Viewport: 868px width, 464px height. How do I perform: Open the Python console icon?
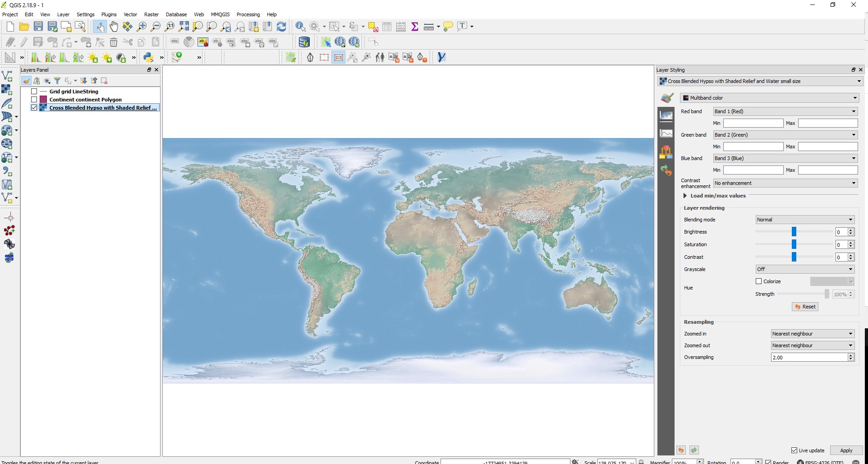click(148, 57)
